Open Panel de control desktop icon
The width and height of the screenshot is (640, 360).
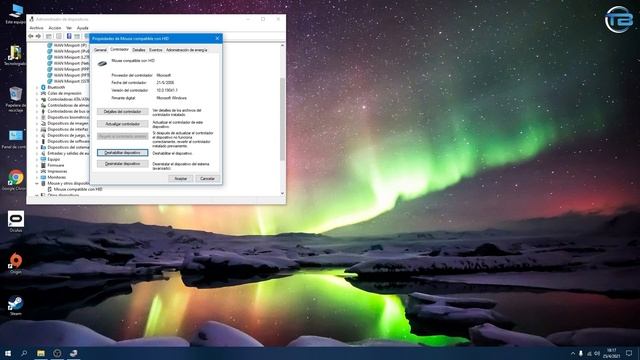click(16, 136)
